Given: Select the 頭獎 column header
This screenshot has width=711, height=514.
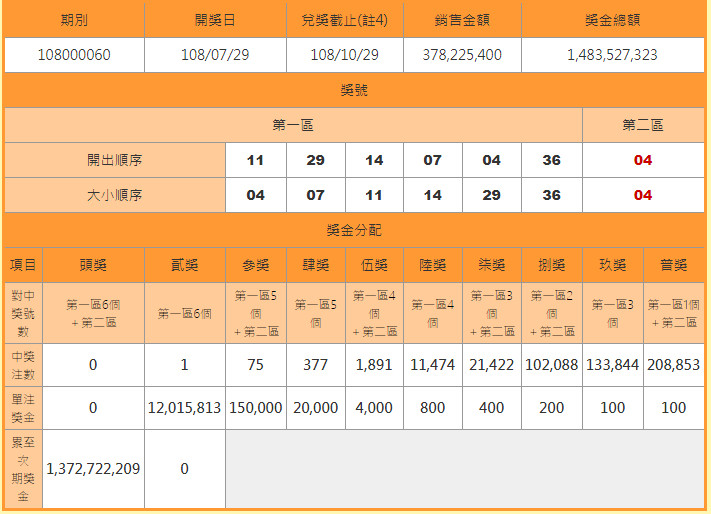Looking at the screenshot, I should (x=93, y=265).
